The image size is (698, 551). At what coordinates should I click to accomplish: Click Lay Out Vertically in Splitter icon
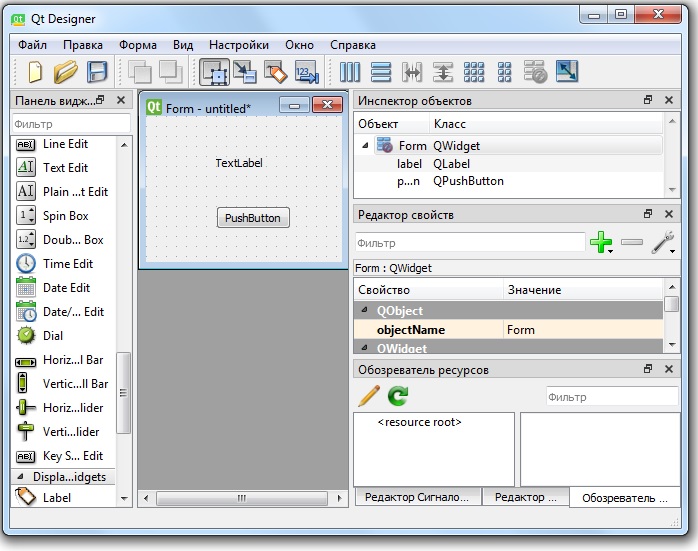click(x=443, y=72)
